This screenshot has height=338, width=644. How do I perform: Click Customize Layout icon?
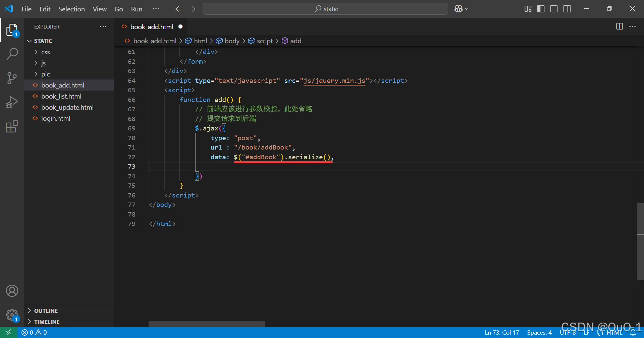pos(528,9)
